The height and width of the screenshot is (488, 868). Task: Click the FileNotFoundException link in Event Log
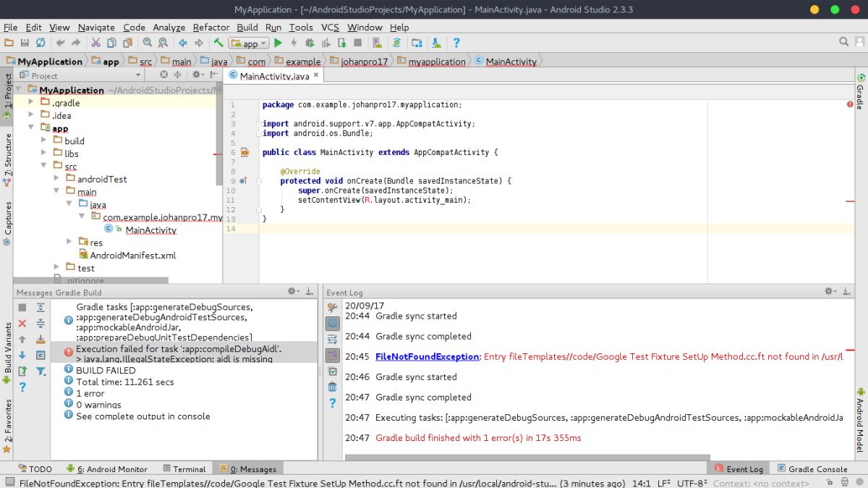(427, 357)
